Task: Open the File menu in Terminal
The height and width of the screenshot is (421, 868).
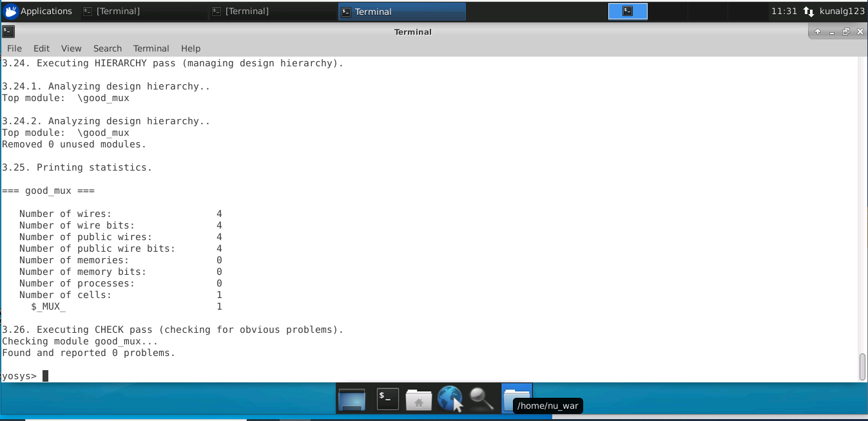Action: coord(14,48)
